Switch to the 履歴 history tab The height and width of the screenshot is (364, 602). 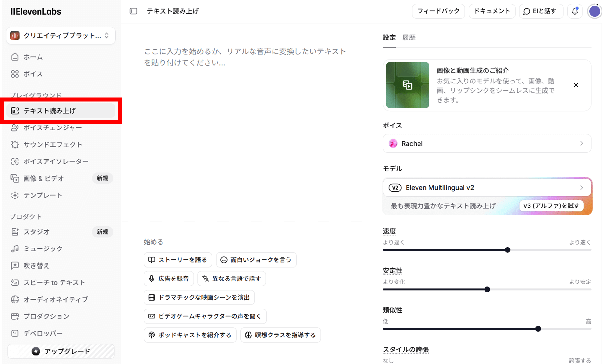click(408, 38)
